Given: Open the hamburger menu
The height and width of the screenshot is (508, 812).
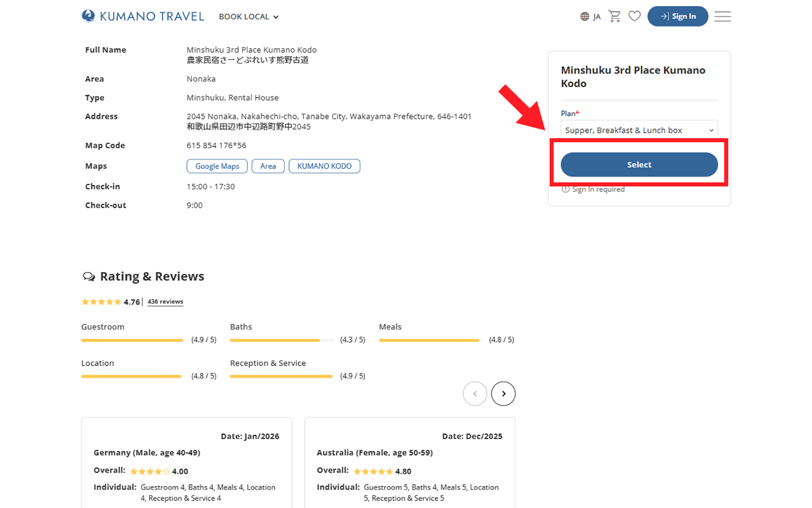Looking at the screenshot, I should pyautogui.click(x=722, y=16).
